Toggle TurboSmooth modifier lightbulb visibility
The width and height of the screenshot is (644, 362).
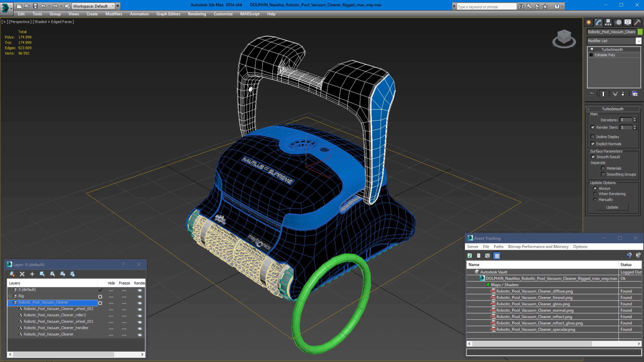coord(592,49)
